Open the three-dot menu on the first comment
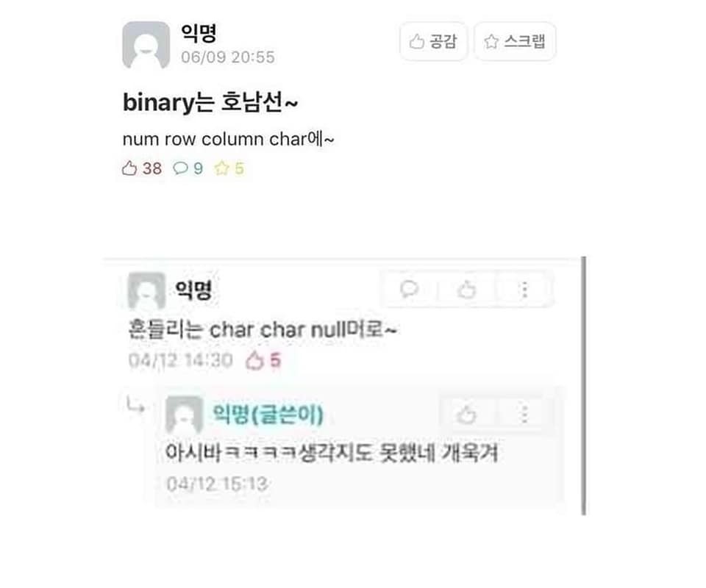The width and height of the screenshot is (706, 588). coord(524,290)
